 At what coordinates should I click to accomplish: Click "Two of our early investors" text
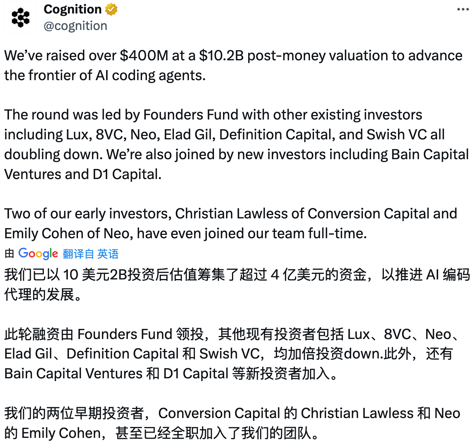tap(88, 214)
